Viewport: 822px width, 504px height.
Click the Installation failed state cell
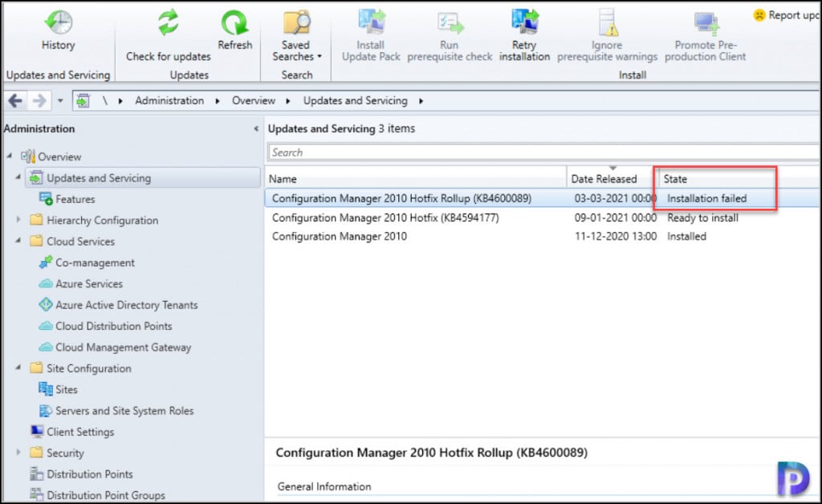click(706, 198)
